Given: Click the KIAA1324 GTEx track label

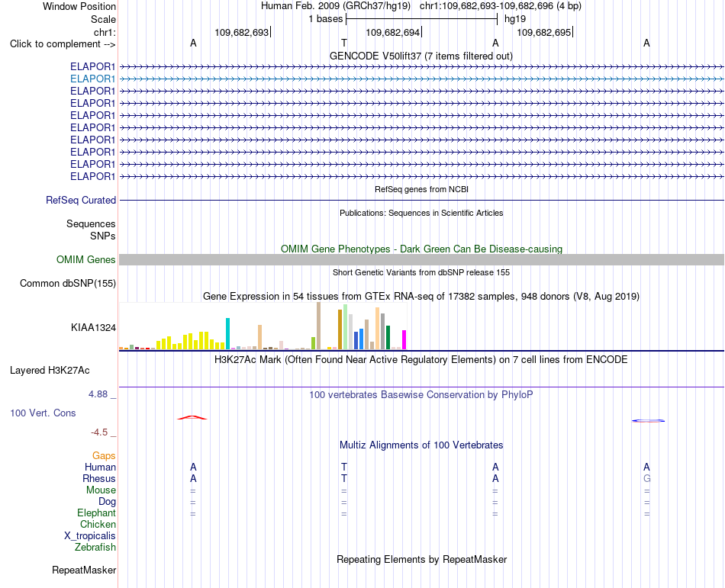Looking at the screenshot, I should (x=93, y=327).
